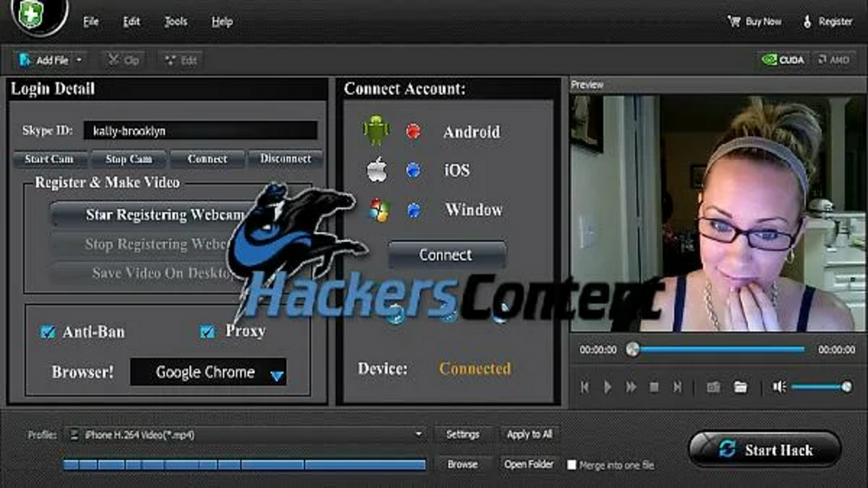Image resolution: width=868 pixels, height=488 pixels.
Task: Click the Edit toolbar tool
Action: click(181, 60)
